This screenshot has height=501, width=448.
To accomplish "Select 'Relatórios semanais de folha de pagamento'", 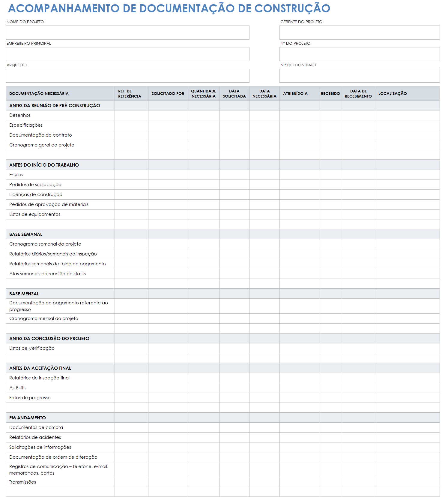I will point(58,264).
